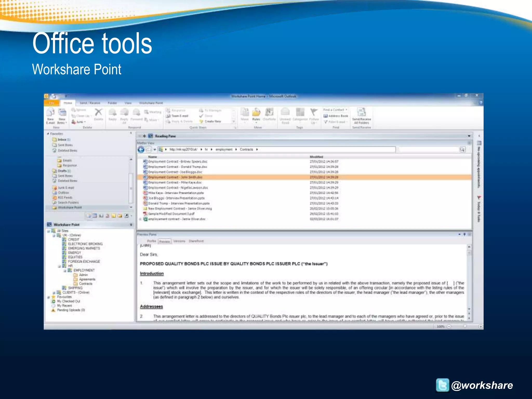Image resolution: width=532 pixels, height=399 pixels.
Task: Collapse the HR tree node
Action: point(59,266)
